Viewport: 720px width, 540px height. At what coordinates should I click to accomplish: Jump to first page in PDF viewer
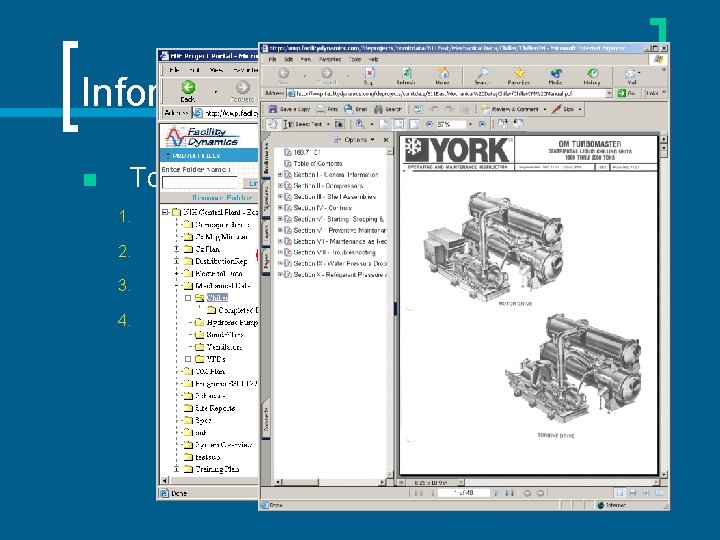pyautogui.click(x=418, y=493)
